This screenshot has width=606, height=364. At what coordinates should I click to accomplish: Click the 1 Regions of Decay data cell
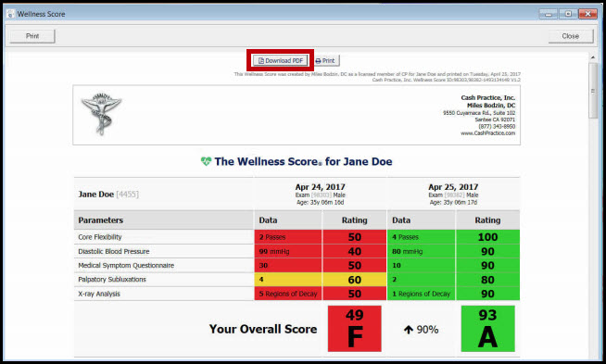(x=422, y=294)
